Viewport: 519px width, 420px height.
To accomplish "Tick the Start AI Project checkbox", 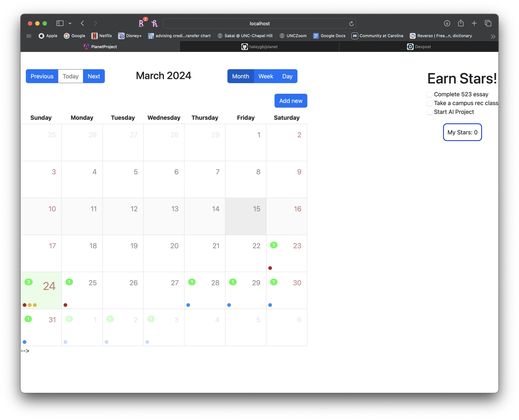I will [429, 112].
